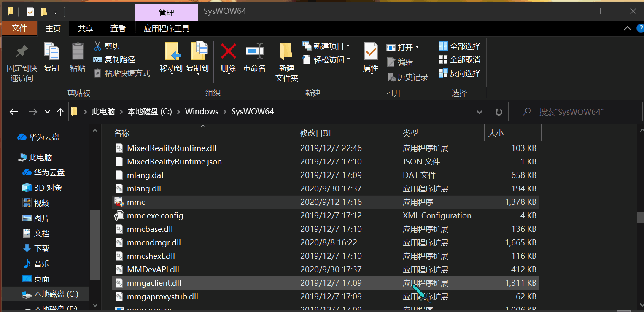The width and height of the screenshot is (644, 312).
Task: Go forward with the right arrow
Action: coord(33,112)
